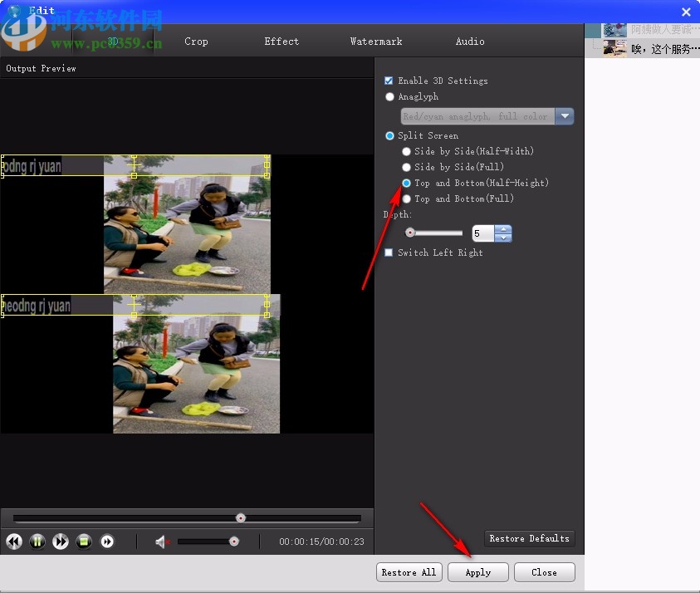Click the fast-forward playback icon
700x593 pixels.
(x=61, y=542)
